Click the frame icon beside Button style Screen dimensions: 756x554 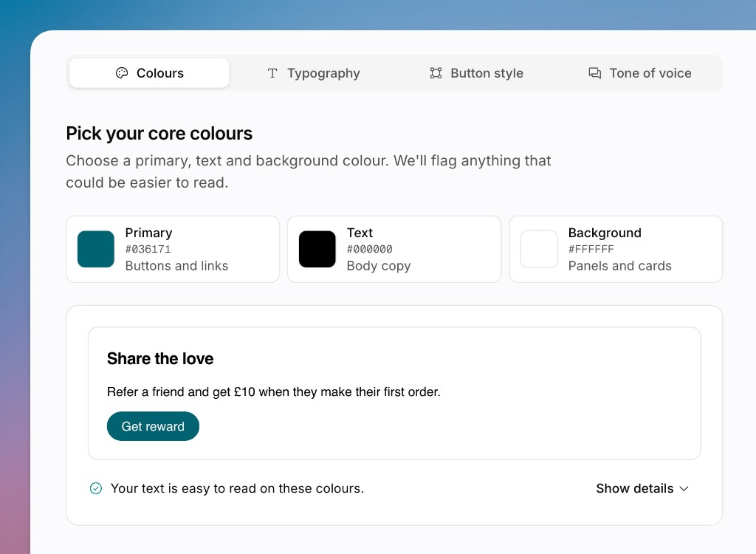pyautogui.click(x=436, y=73)
